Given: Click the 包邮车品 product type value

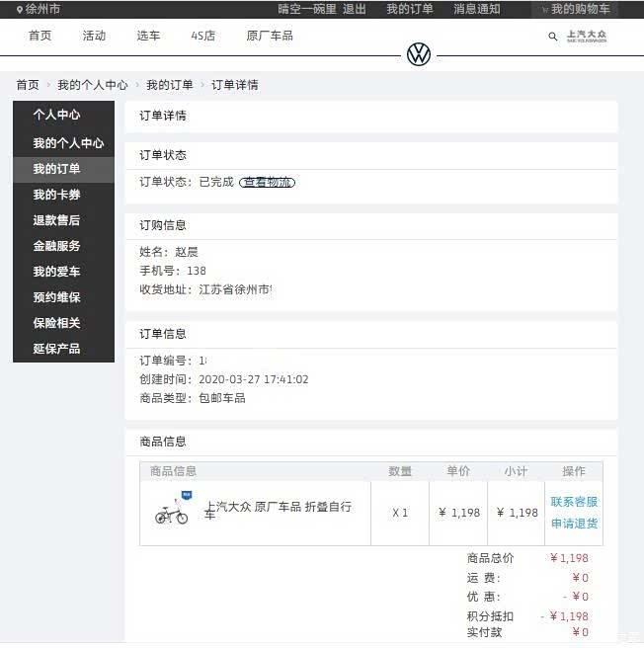Looking at the screenshot, I should tap(222, 398).
